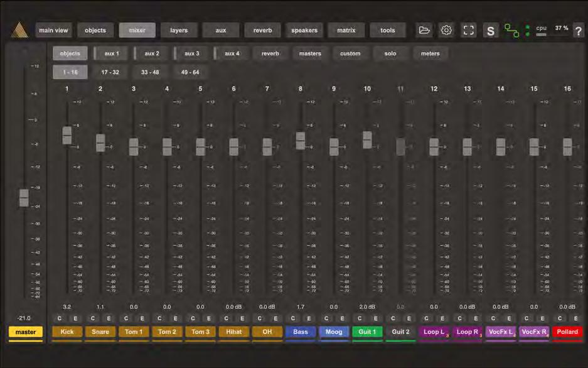The width and height of the screenshot is (588, 368).
Task: Switch to main view tab
Action: pos(53,30)
